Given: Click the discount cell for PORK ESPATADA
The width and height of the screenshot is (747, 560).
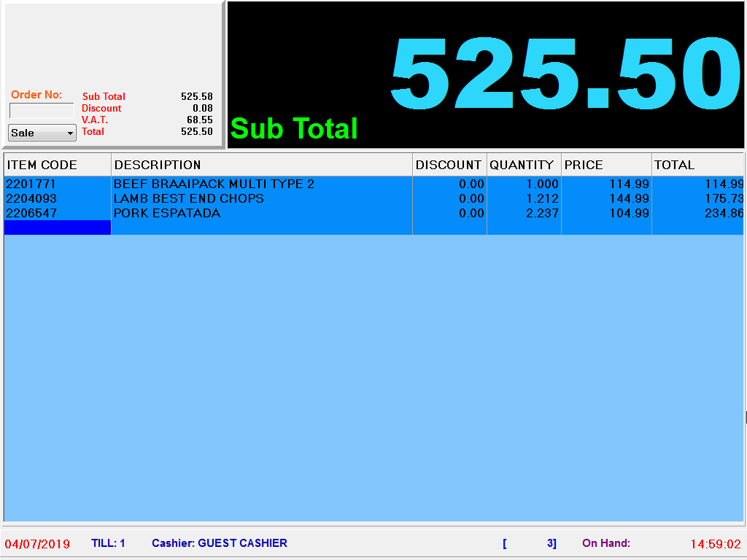Looking at the screenshot, I should [471, 213].
